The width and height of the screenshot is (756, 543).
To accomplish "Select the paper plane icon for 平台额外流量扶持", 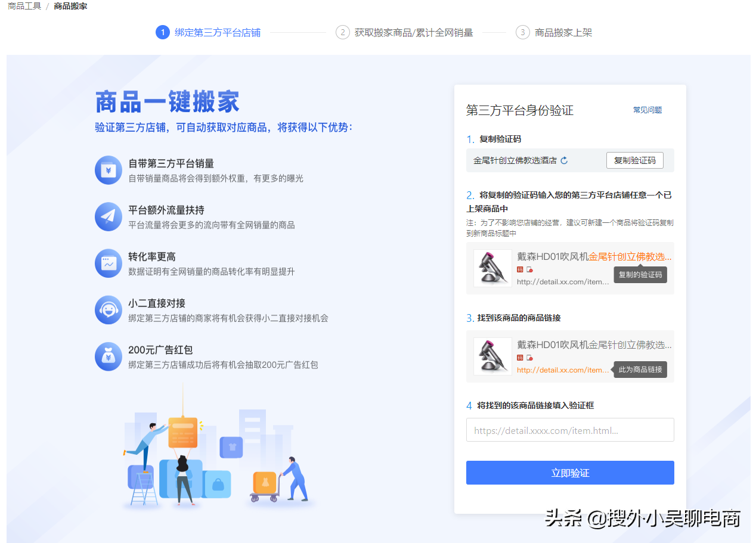I will click(x=108, y=216).
